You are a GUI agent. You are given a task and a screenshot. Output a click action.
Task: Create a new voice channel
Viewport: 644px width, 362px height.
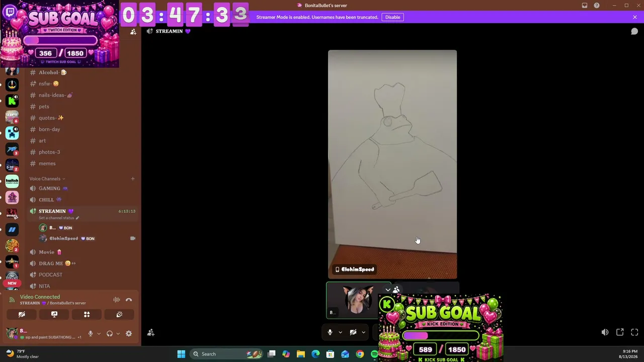point(133,178)
